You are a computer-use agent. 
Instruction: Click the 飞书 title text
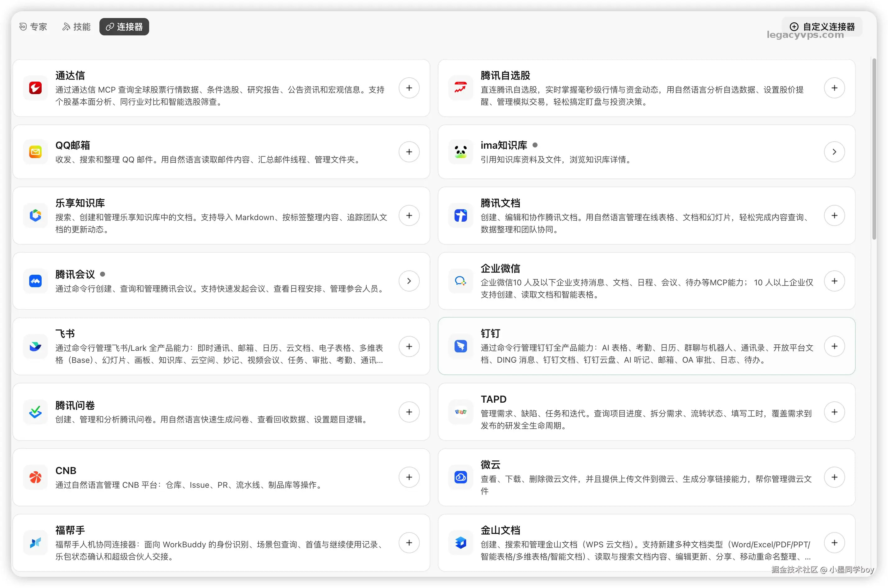point(65,333)
